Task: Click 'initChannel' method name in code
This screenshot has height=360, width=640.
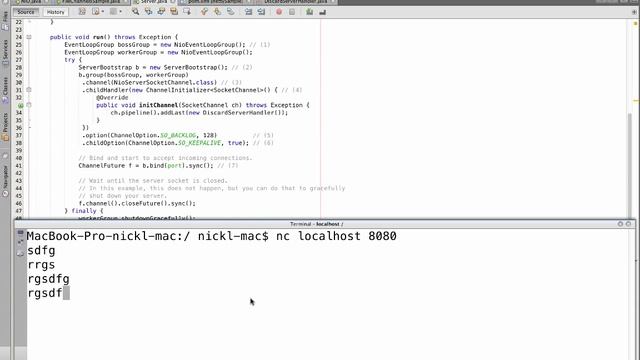Action: tap(158, 105)
